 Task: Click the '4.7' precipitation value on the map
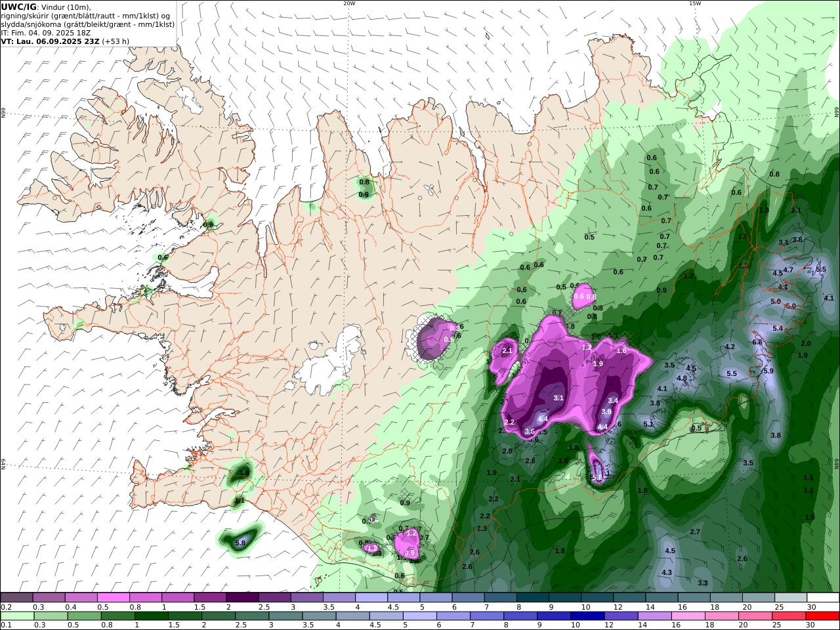(788, 270)
